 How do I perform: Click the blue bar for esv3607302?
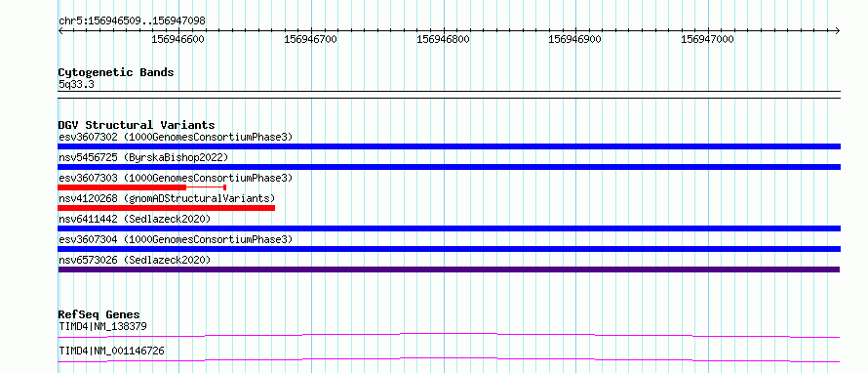[x=450, y=146]
